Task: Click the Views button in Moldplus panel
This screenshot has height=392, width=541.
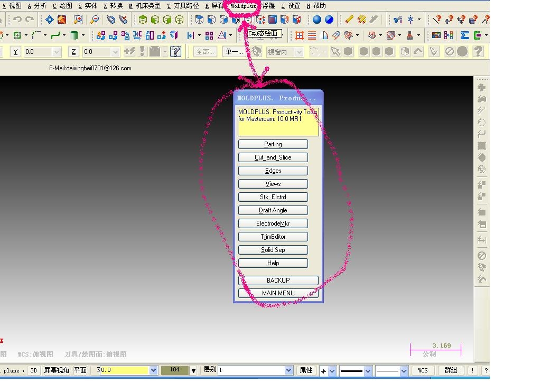Action: 273,184
